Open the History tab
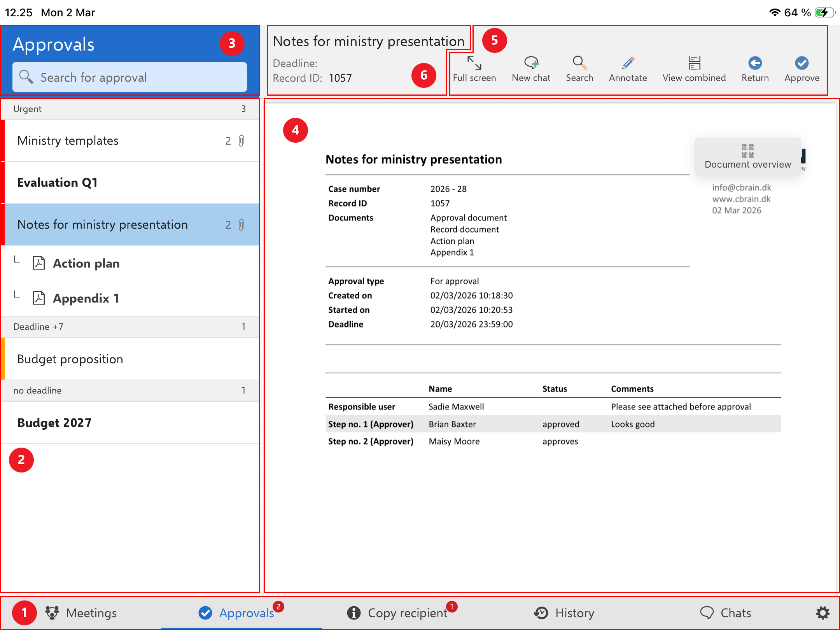Screen dimensions: 840x630 coord(564,613)
